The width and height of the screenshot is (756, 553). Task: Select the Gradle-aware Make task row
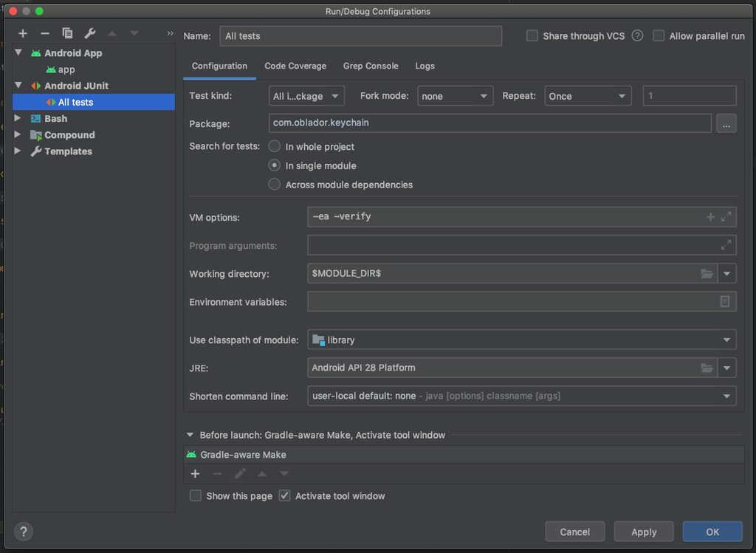point(464,455)
